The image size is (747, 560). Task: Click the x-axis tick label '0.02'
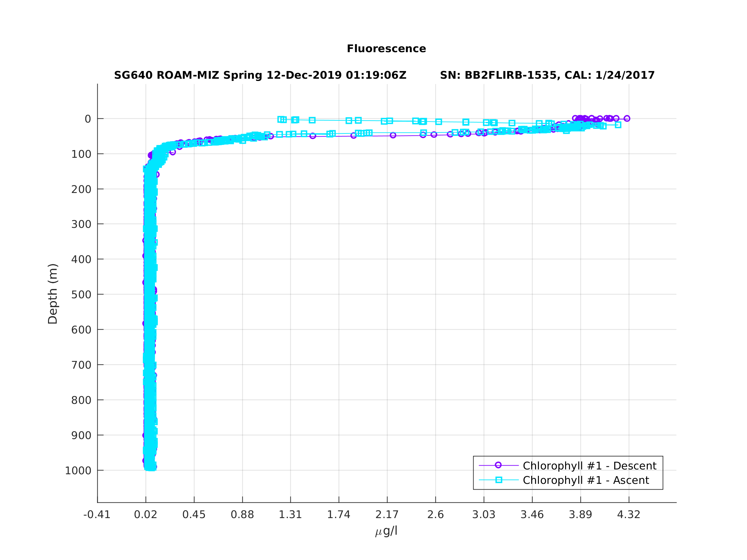(146, 515)
